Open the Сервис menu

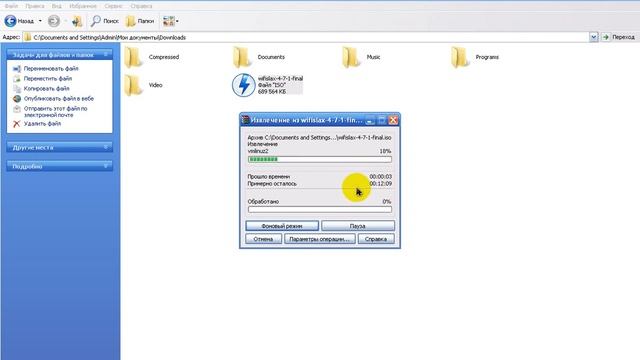(x=113, y=6)
